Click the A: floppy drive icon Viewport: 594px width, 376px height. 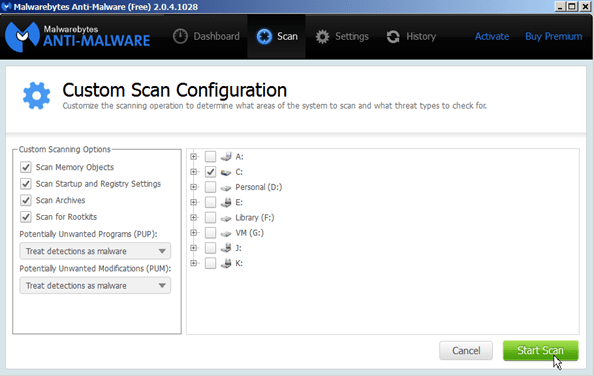[226, 156]
